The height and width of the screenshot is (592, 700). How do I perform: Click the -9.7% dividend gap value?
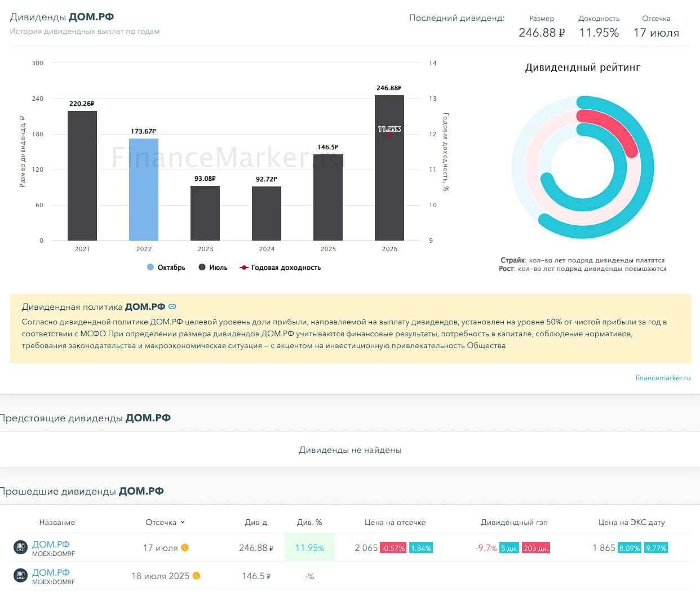pyautogui.click(x=486, y=548)
